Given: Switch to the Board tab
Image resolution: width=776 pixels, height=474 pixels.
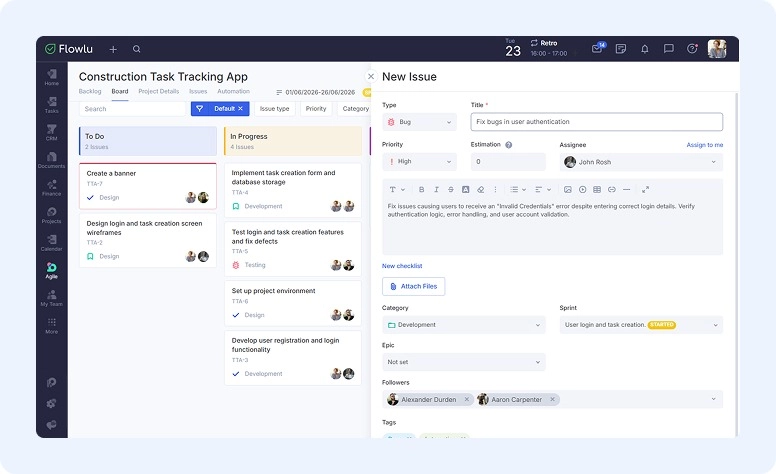Looking at the screenshot, I should click(120, 92).
